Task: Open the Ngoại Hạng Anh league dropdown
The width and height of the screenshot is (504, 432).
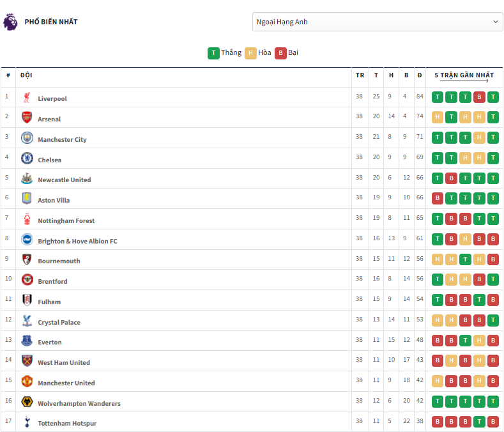Action: [x=378, y=22]
